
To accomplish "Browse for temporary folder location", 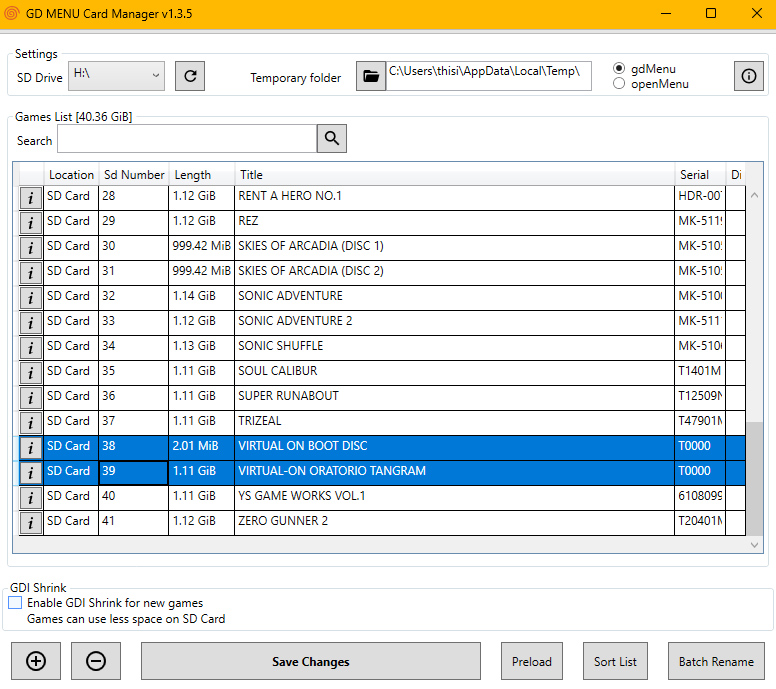I will (371, 76).
